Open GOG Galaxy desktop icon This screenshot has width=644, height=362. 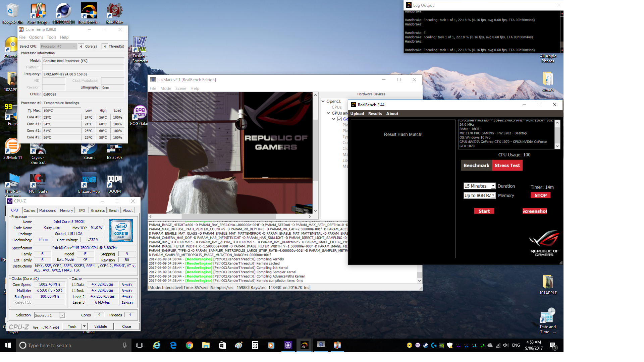point(140,116)
